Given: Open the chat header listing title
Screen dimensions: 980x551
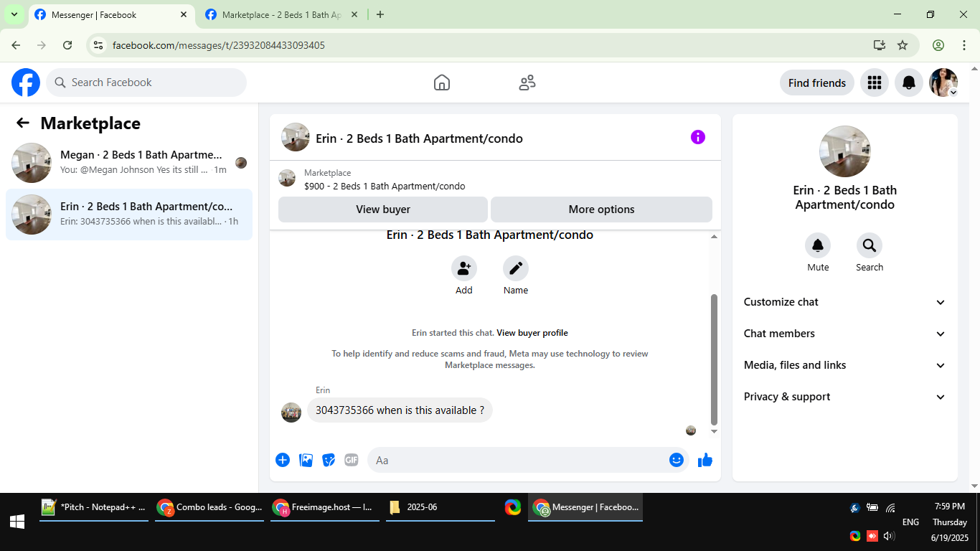Looking at the screenshot, I should click(419, 138).
